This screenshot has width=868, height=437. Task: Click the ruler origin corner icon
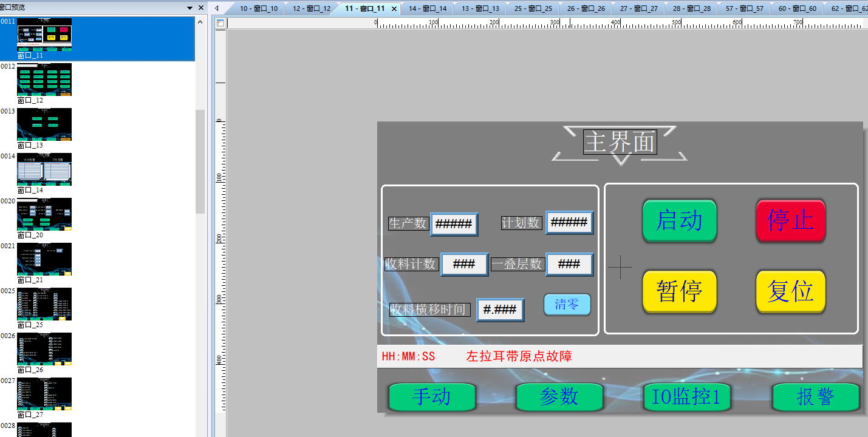click(x=220, y=24)
